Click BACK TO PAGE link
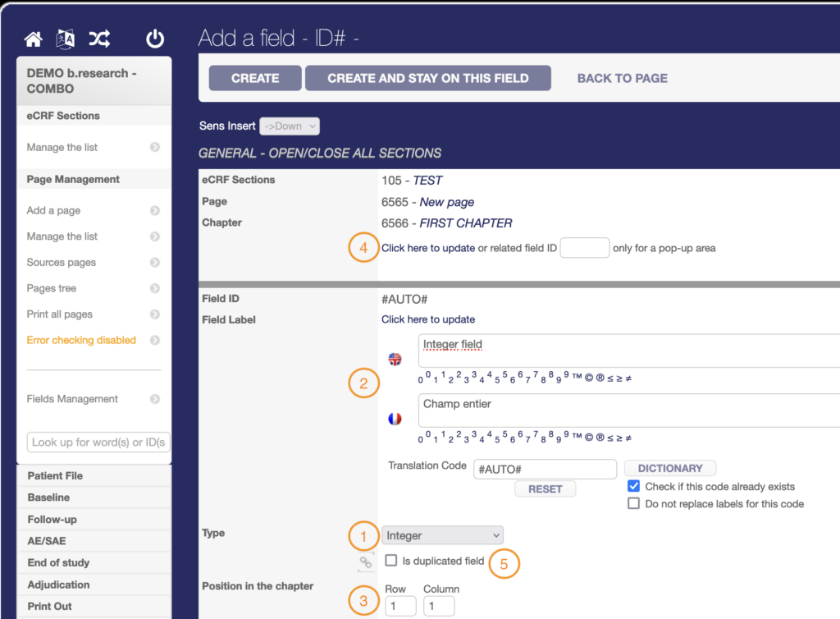 click(622, 78)
